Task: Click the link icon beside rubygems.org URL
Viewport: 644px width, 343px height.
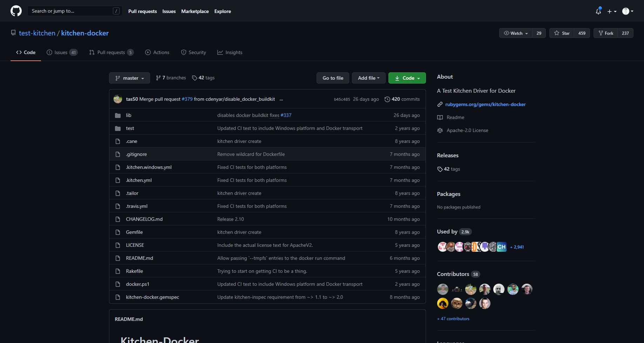Action: coord(440,104)
